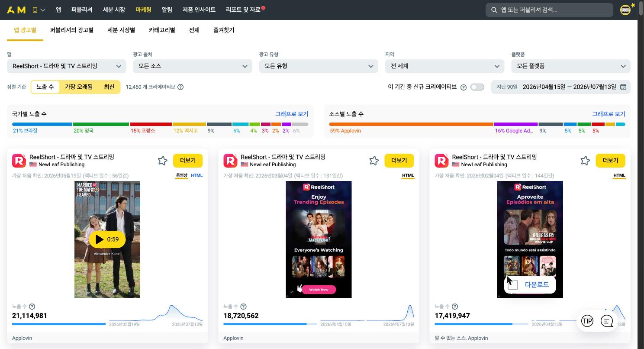Switch to 즐겨찾기 tab

[224, 30]
